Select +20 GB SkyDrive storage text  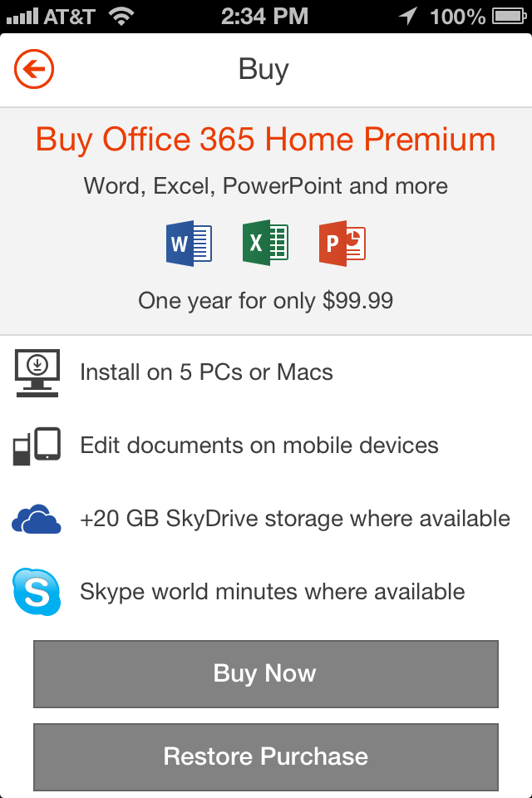(x=295, y=519)
